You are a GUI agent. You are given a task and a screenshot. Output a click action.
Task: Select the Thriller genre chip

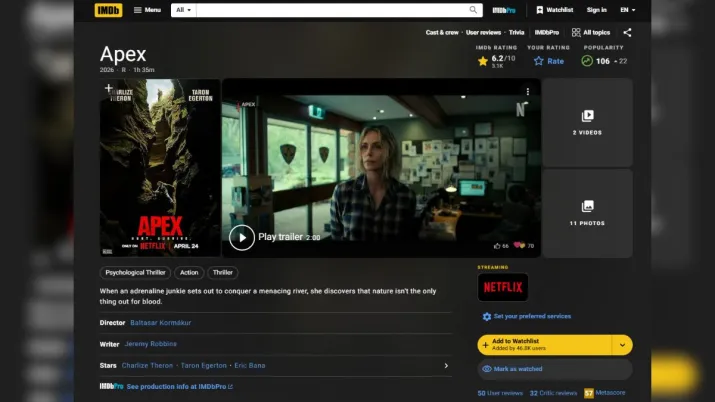point(223,273)
